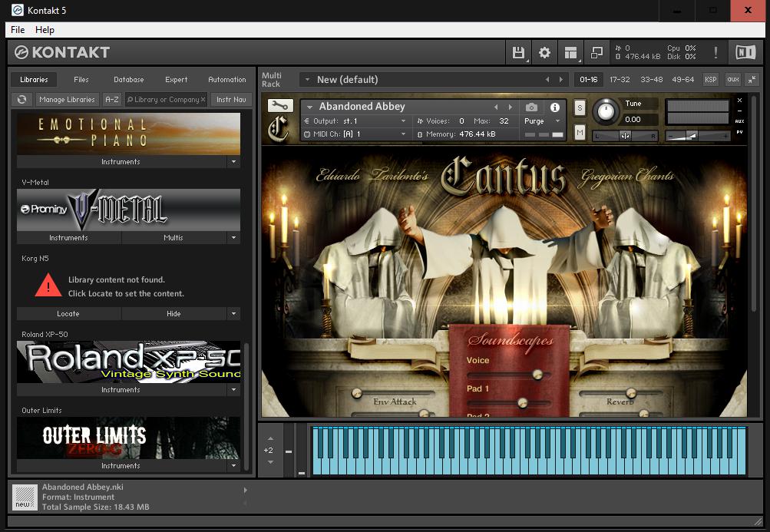Click Manage Libraries button
The image size is (770, 532).
pos(67,99)
